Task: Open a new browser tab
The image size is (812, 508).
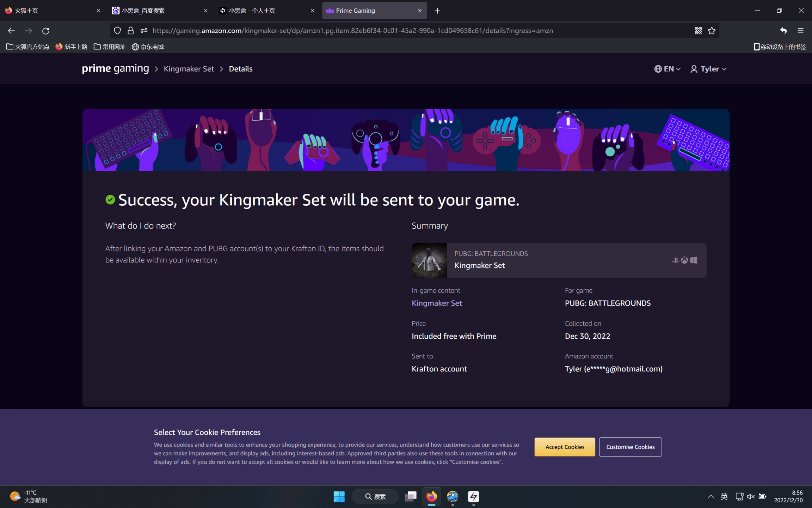Action: 437,11
